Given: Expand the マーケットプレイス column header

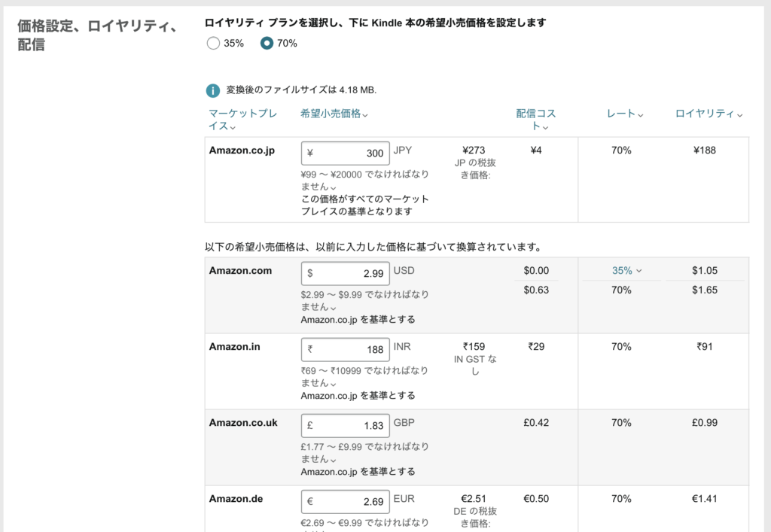Looking at the screenshot, I should coord(242,120).
